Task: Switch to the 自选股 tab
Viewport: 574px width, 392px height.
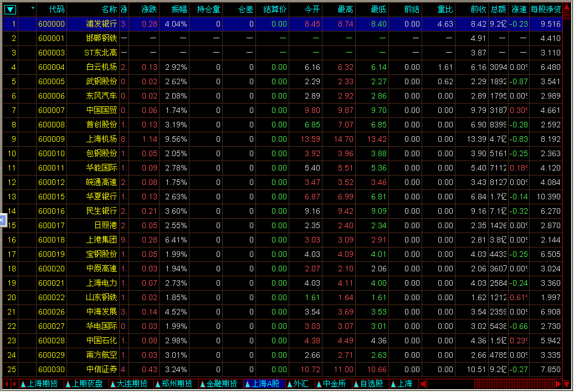Action: [368, 384]
